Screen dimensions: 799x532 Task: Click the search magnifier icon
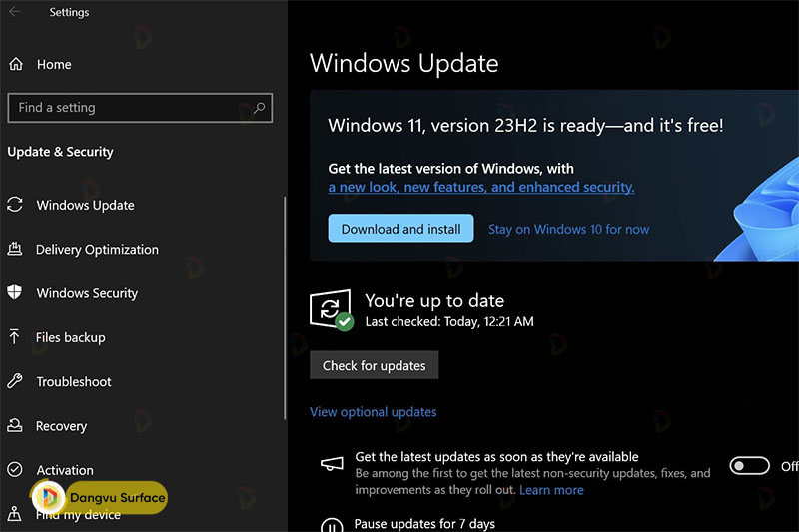pyautogui.click(x=260, y=108)
